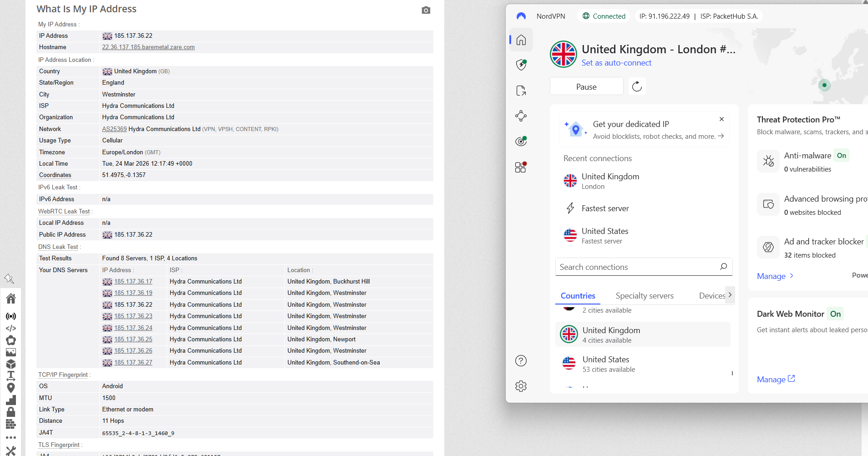Click inside the Search connections field
The width and height of the screenshot is (868, 456).
click(637, 267)
